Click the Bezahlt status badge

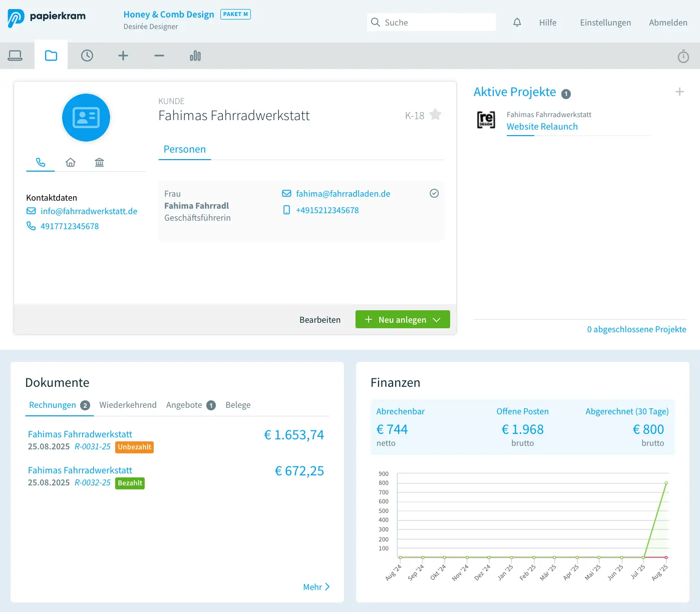pos(130,483)
